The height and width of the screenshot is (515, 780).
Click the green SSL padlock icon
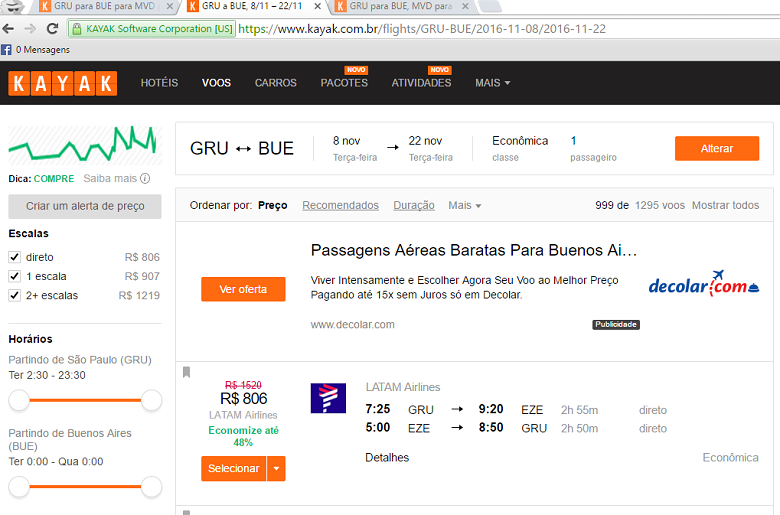pos(77,29)
